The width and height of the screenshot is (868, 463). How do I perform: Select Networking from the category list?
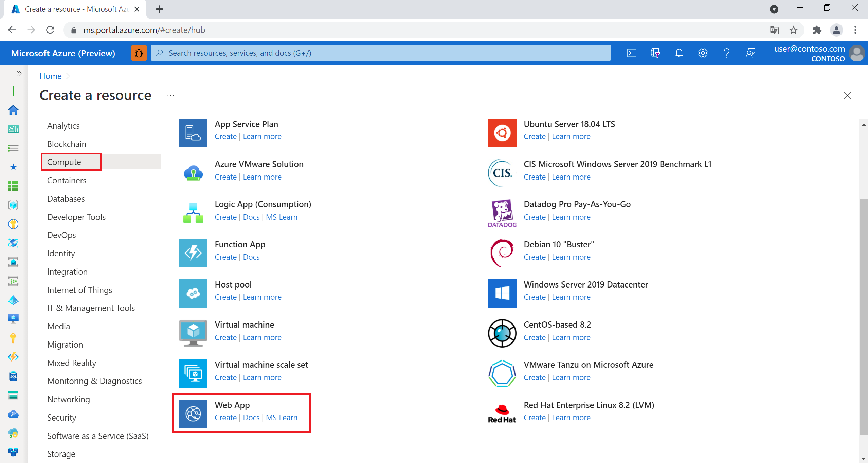point(68,399)
